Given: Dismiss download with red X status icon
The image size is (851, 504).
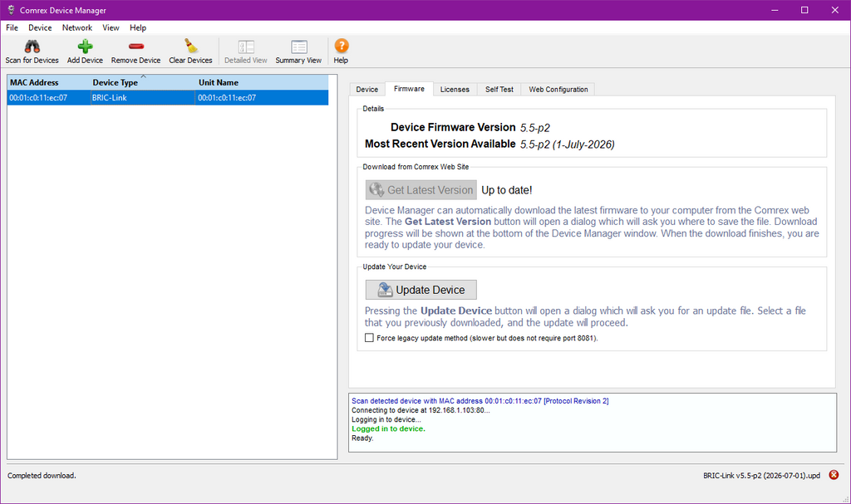Looking at the screenshot, I should 834,475.
